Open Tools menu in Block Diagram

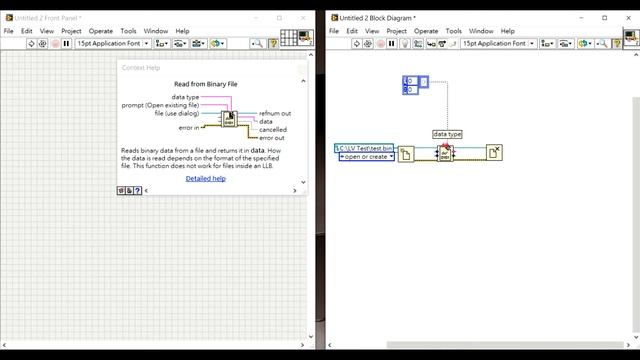(x=453, y=31)
